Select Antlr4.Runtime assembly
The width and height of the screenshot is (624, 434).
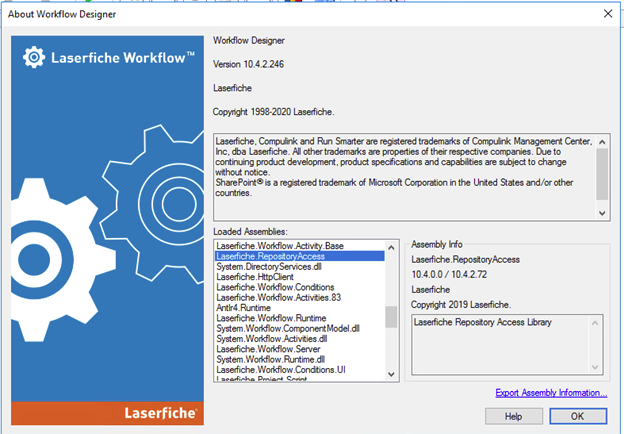tap(300, 308)
